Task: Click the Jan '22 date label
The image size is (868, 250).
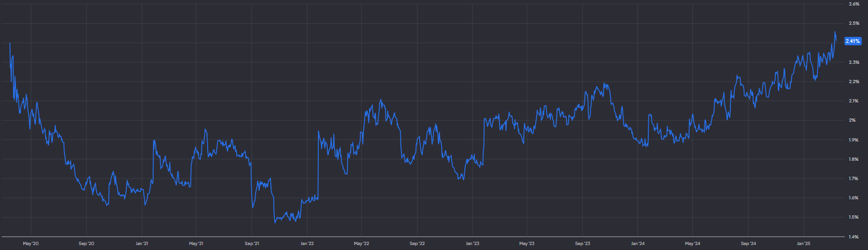Action: (307, 243)
